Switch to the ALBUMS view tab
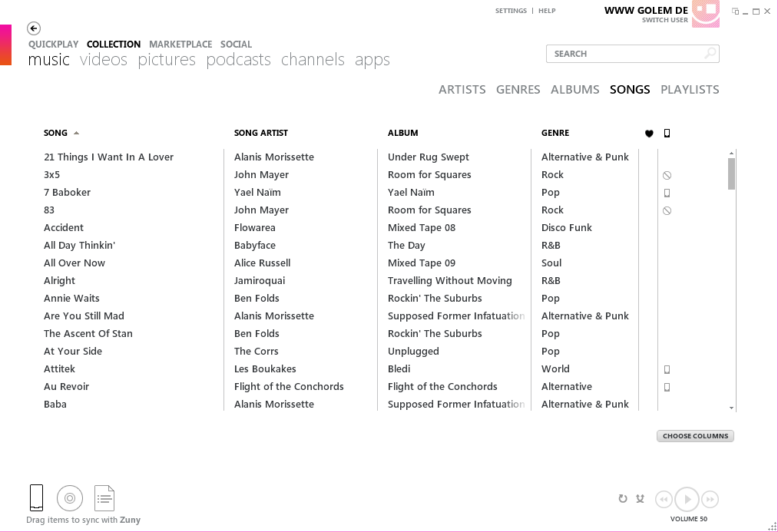Screen dimensions: 778x532 (x=574, y=90)
